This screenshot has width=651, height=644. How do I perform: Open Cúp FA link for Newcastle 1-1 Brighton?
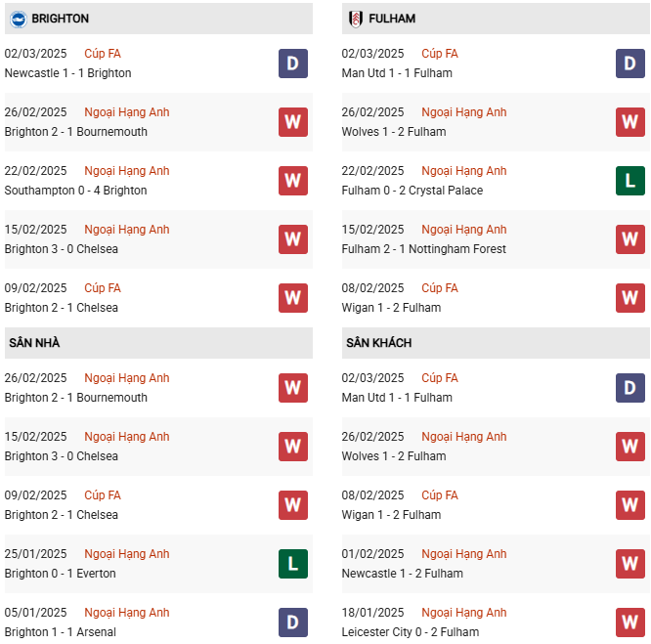[103, 54]
